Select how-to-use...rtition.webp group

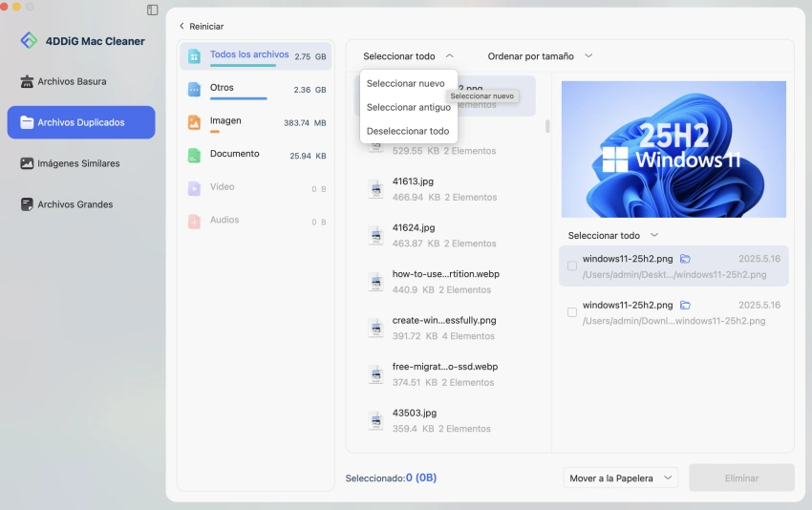445,282
